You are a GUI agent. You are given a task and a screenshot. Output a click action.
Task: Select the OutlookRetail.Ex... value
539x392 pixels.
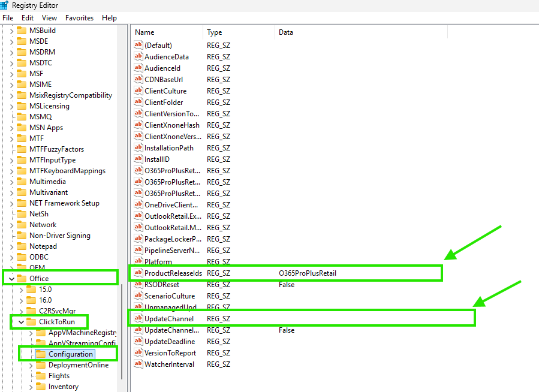173,216
